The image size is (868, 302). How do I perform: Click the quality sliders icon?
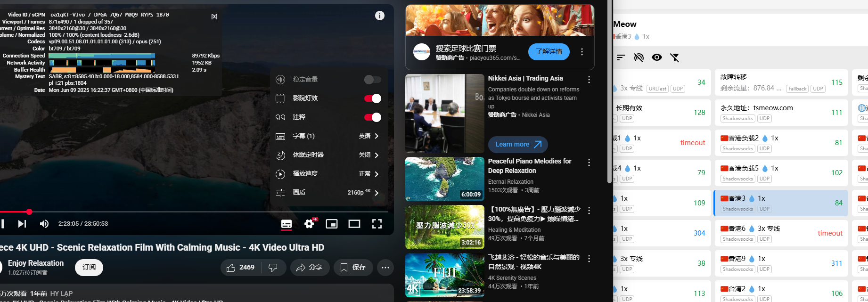coord(280,193)
